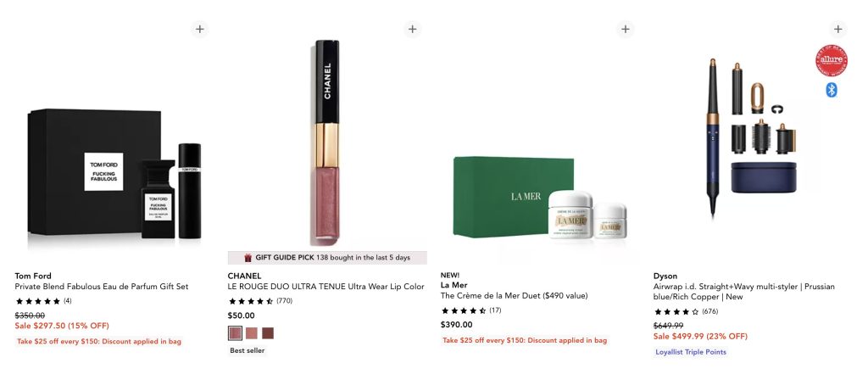Select the first selected mauve lip color swatch
The height and width of the screenshot is (391, 868).
click(x=236, y=332)
